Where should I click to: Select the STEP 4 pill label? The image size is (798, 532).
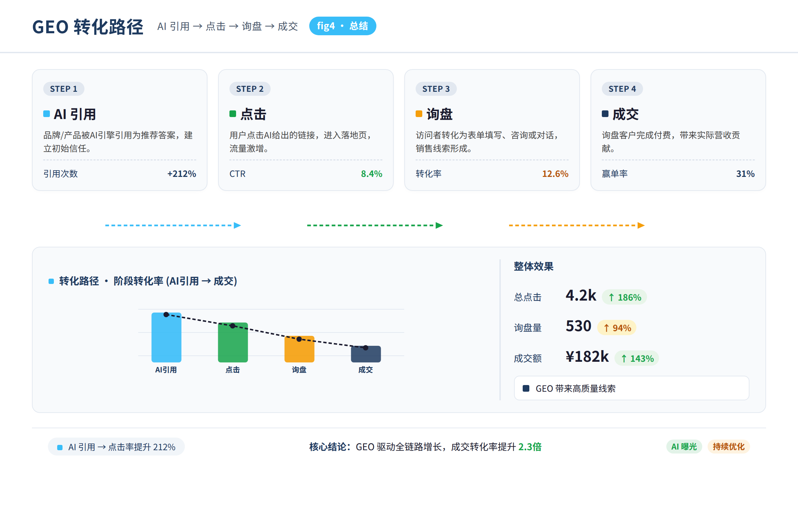(x=622, y=89)
